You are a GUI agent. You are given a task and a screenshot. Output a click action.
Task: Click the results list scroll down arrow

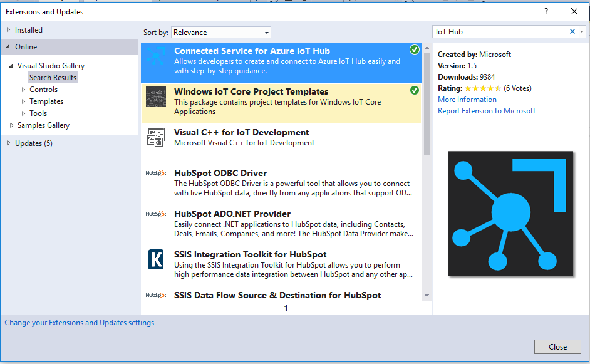tap(427, 296)
